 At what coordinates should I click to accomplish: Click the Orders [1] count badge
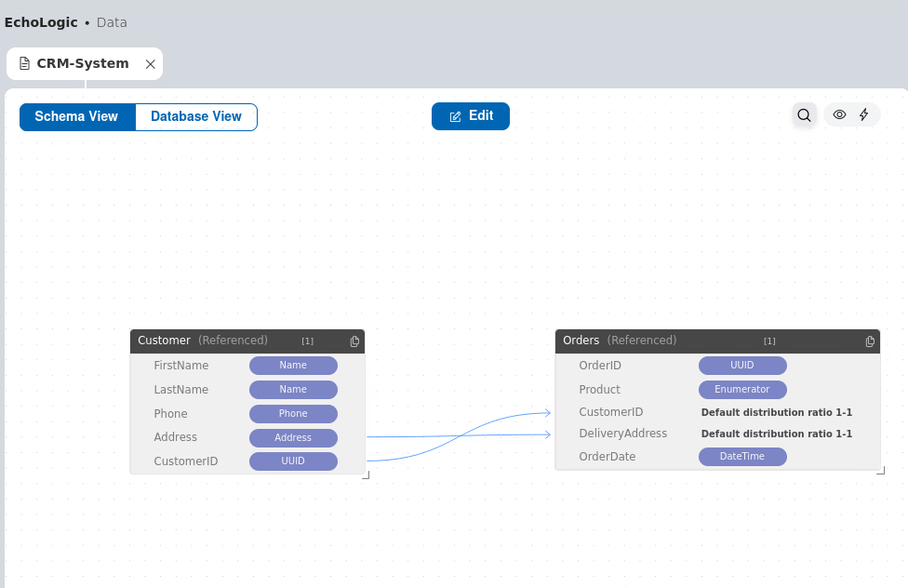tap(769, 341)
